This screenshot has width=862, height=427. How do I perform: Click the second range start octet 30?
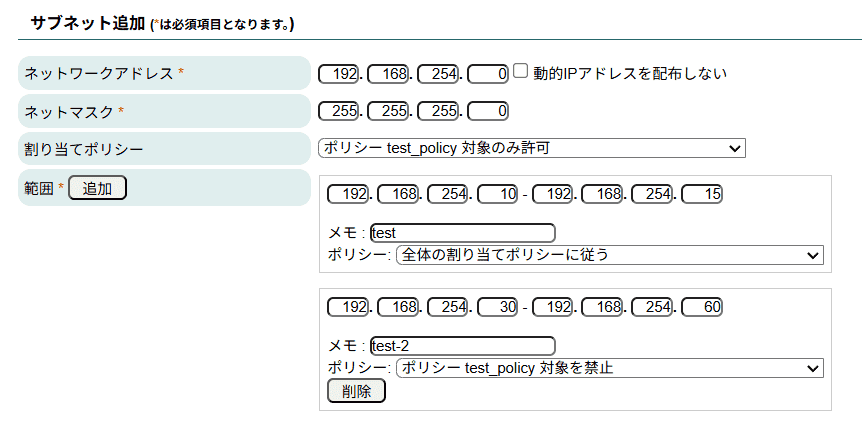pyautogui.click(x=498, y=307)
